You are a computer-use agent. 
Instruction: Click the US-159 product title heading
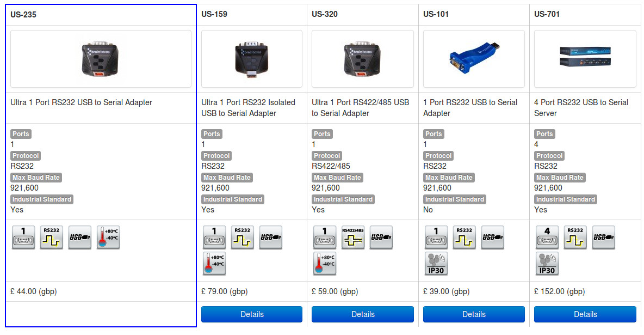point(214,14)
